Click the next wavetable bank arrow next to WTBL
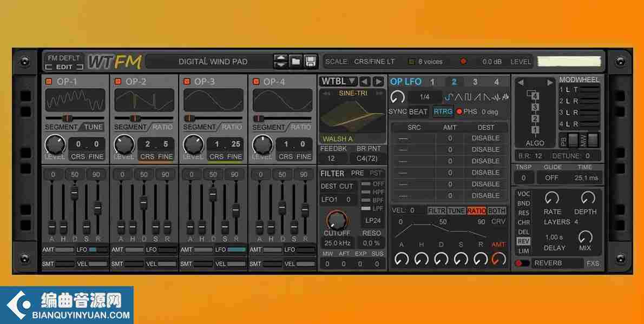This screenshot has height=324, width=644. coord(378,81)
